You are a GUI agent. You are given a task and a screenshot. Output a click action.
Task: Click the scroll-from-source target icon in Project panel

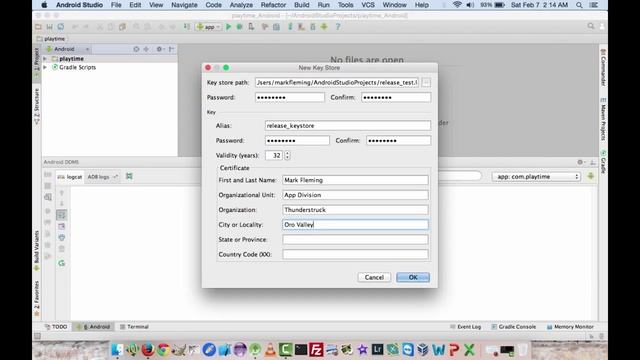136,49
